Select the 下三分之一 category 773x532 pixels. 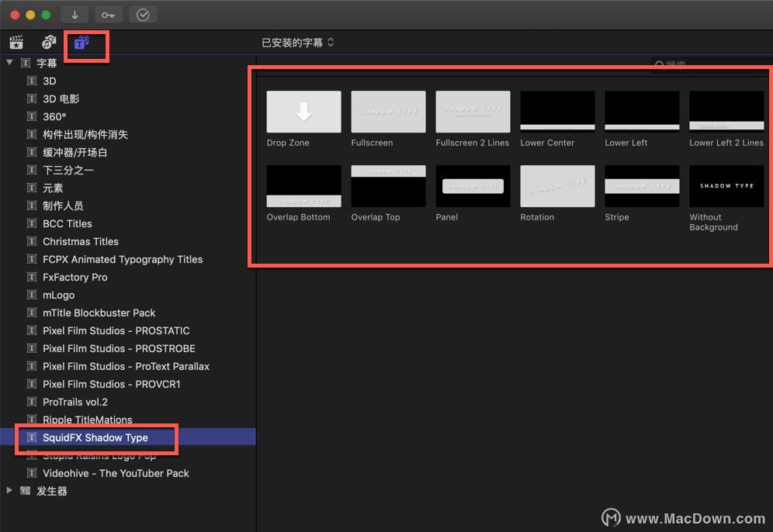[128, 170]
